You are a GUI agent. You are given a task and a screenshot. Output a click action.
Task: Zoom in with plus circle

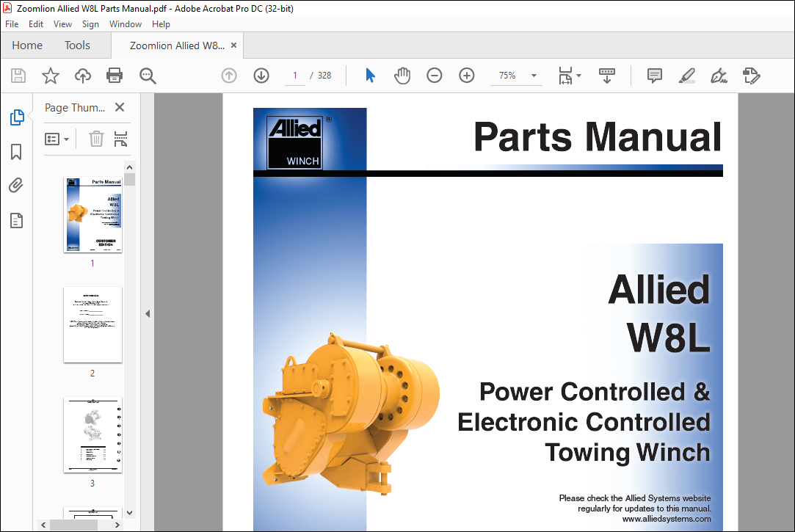point(466,76)
